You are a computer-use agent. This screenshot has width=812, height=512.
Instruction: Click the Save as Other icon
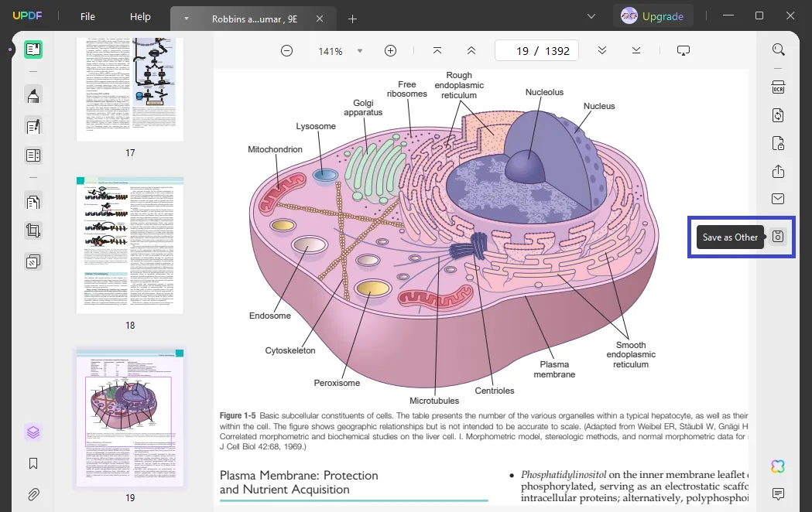click(778, 237)
